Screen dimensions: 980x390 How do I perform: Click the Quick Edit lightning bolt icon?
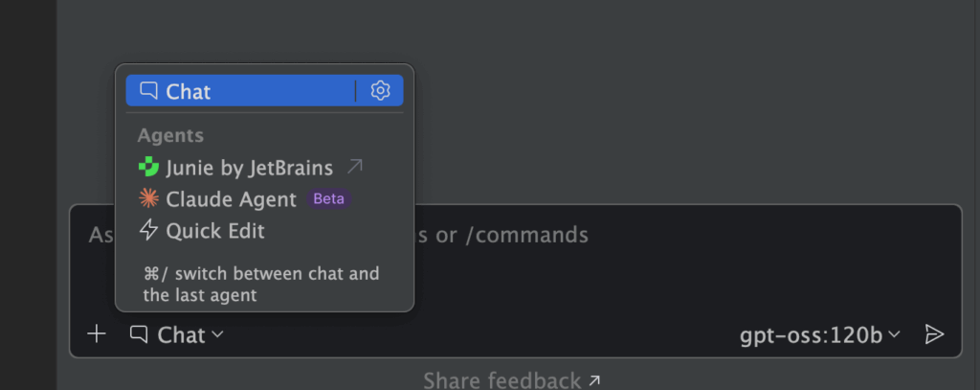point(148,231)
